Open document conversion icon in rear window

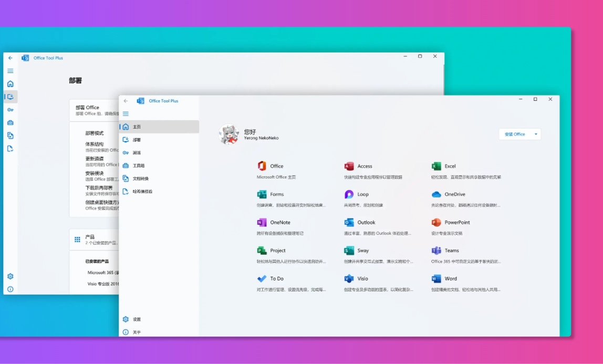tap(11, 136)
